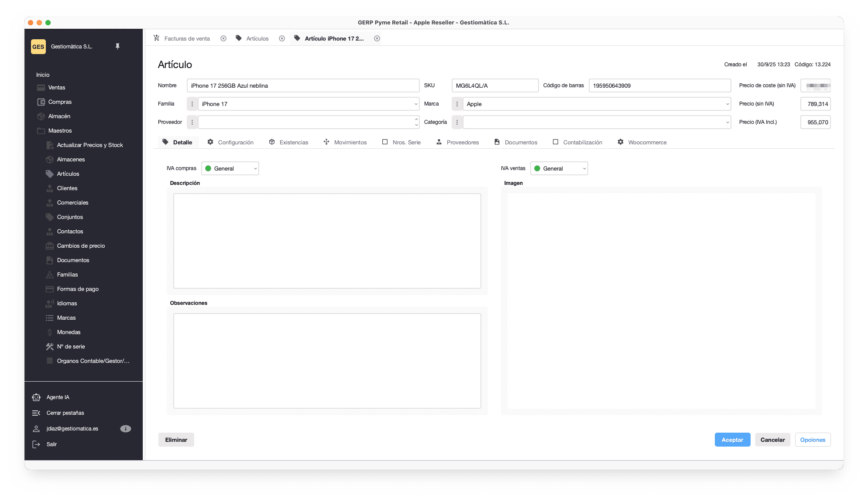Open Nº de serie tools icon
This screenshot has width=868, height=502.
pyautogui.click(x=50, y=347)
